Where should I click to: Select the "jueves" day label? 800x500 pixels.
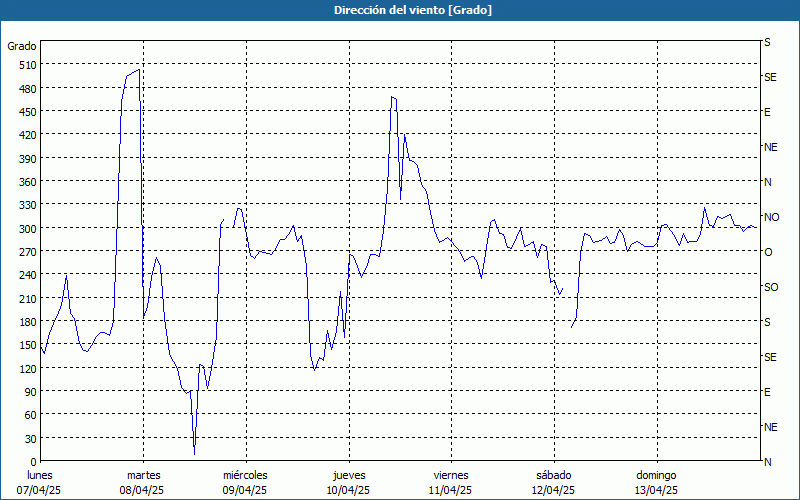click(348, 475)
